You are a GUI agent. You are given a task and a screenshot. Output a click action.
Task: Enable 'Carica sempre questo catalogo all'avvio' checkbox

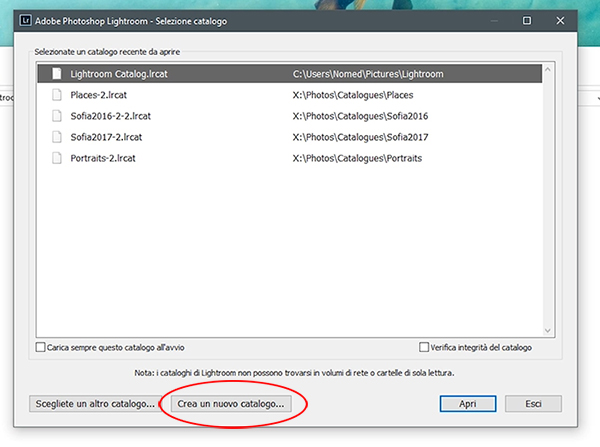pyautogui.click(x=40, y=347)
